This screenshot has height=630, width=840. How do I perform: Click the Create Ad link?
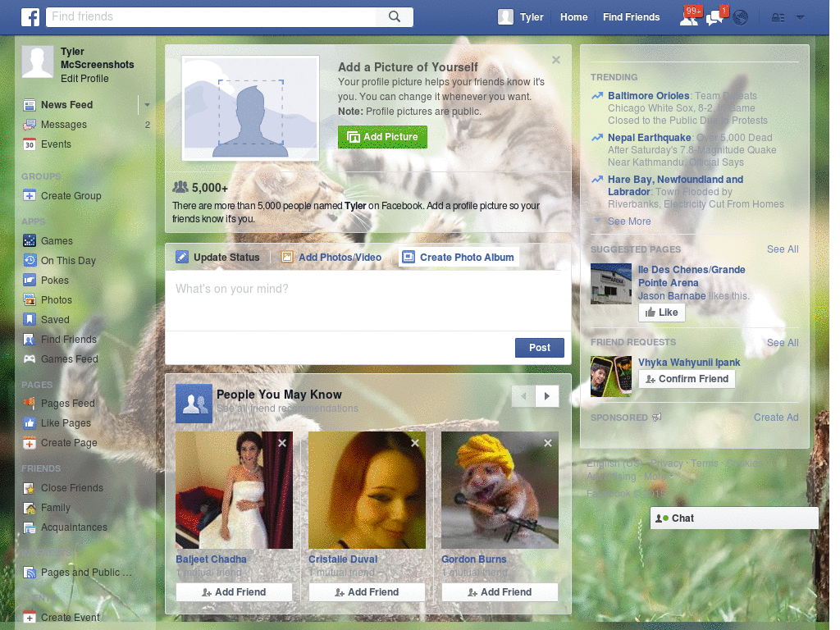(x=776, y=418)
